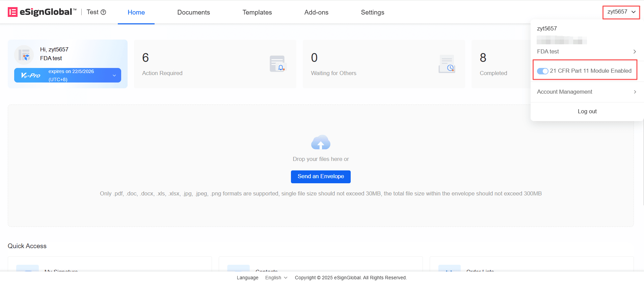Click the Completed count card

pyautogui.click(x=500, y=64)
